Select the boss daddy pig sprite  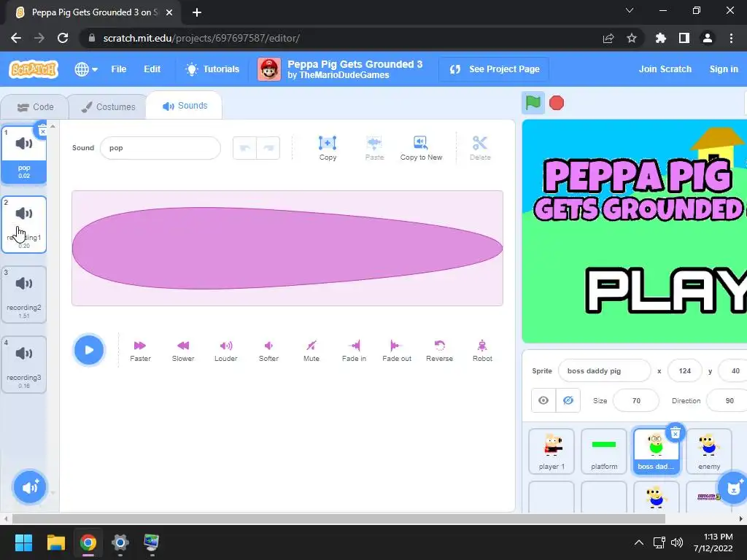656,451
